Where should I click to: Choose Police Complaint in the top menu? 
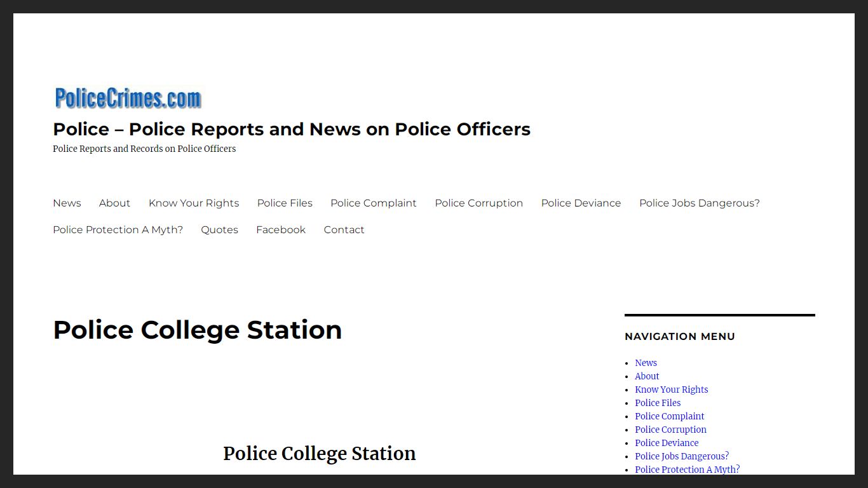(x=374, y=203)
